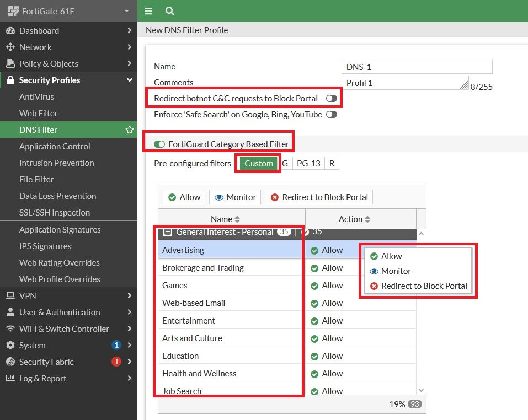Click the System gear icon
The height and width of the screenshot is (420, 528).
pos(10,346)
